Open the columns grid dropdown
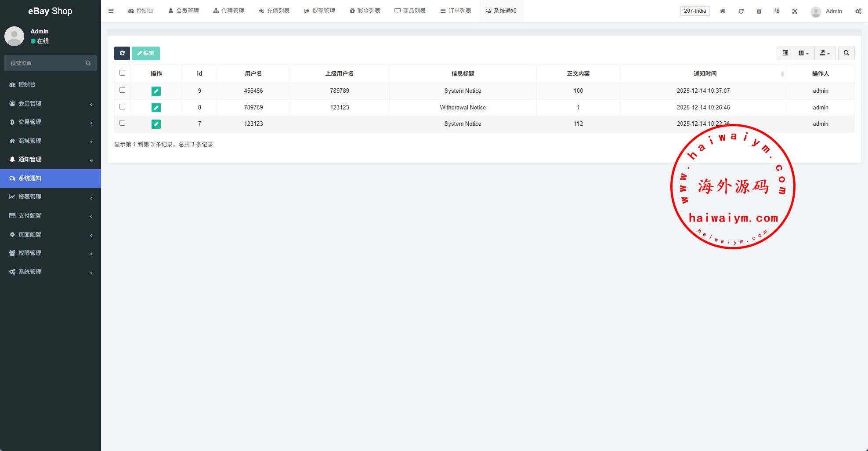The image size is (868, 451). [x=803, y=53]
